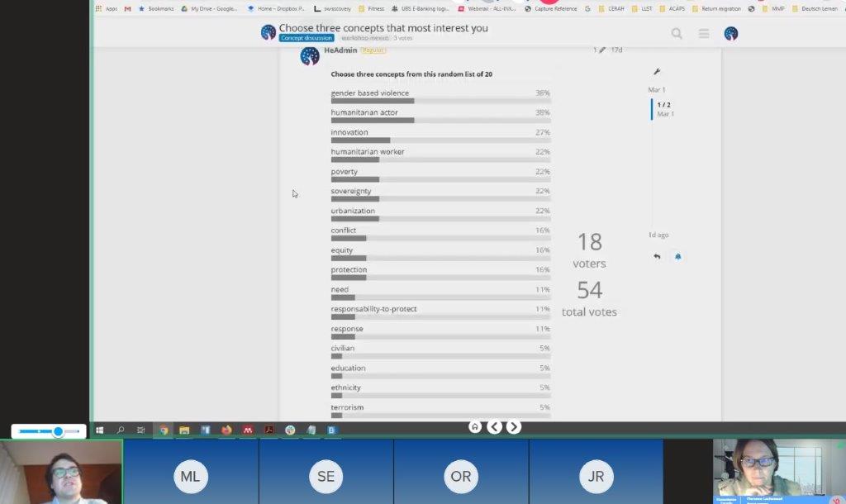
Task: Select ML participant tile
Action: tap(191, 471)
